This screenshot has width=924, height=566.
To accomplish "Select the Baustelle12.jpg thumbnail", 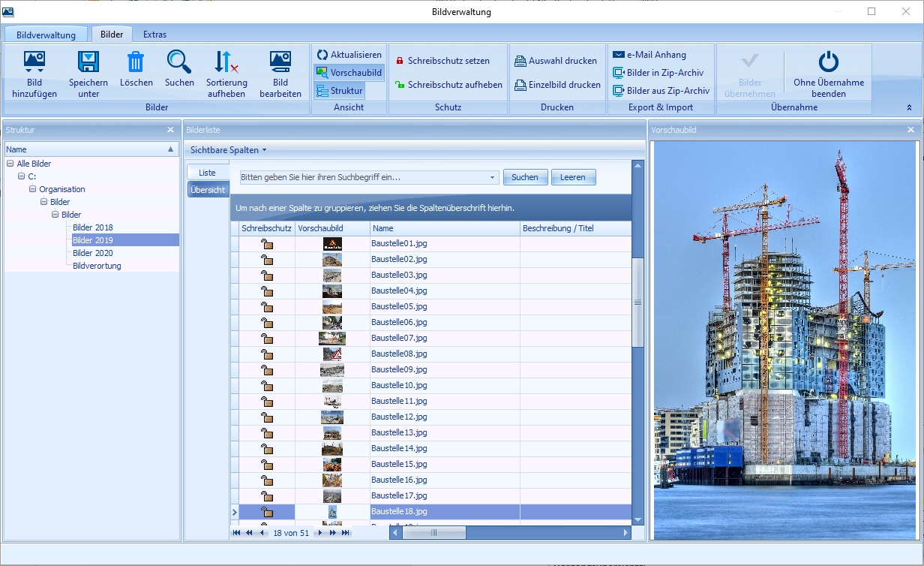I will 332,417.
